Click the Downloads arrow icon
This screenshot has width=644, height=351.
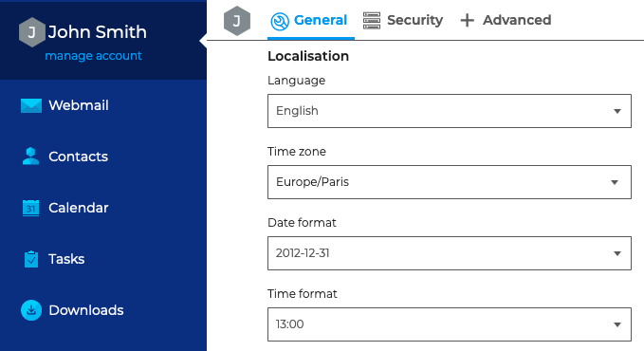pos(31,310)
